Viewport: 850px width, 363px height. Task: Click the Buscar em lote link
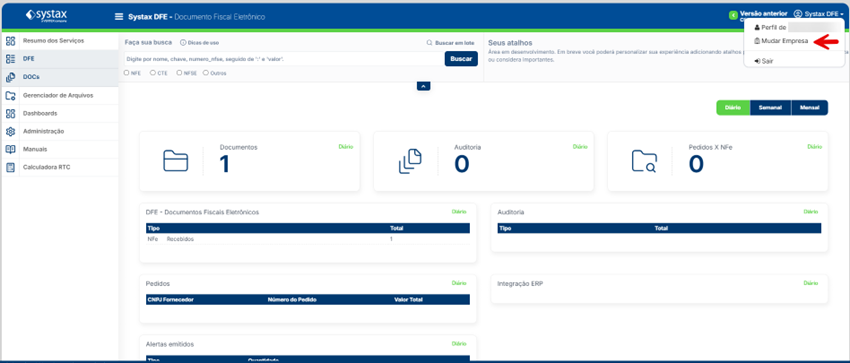[450, 42]
